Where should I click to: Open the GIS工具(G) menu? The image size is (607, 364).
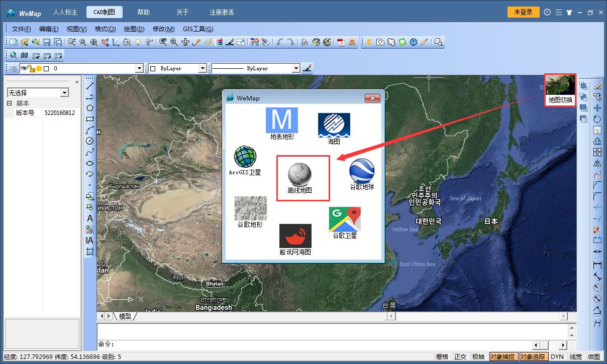[198, 29]
